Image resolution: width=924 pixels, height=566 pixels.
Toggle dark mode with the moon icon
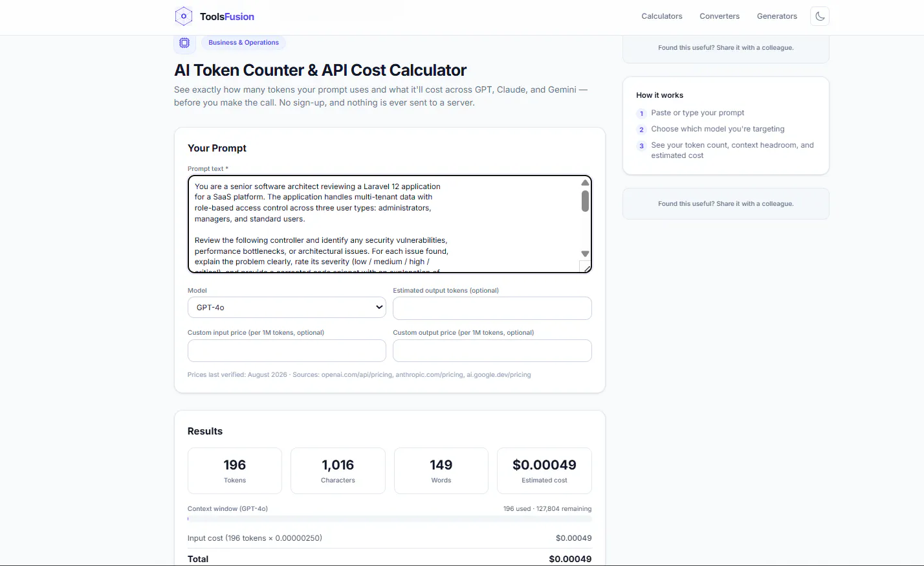820,16
